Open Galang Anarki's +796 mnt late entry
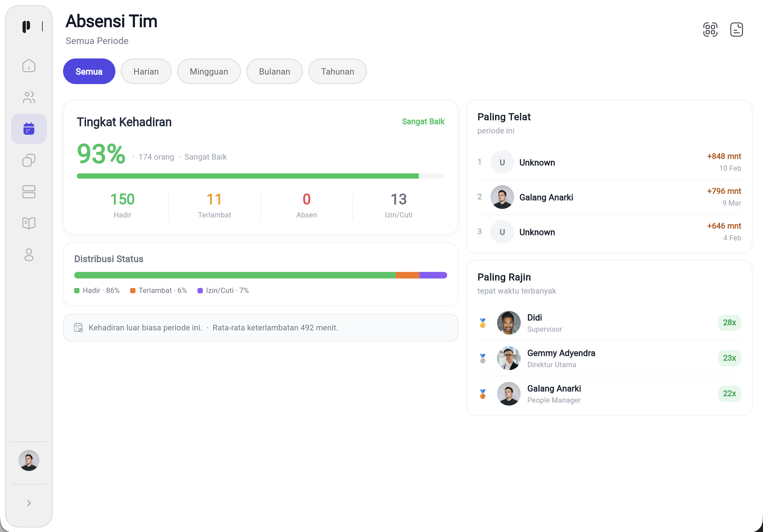 tap(609, 197)
